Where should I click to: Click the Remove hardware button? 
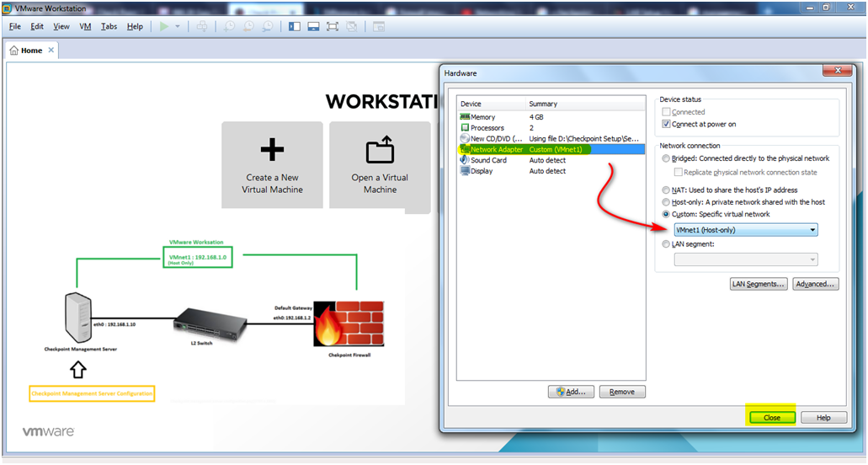click(x=622, y=392)
